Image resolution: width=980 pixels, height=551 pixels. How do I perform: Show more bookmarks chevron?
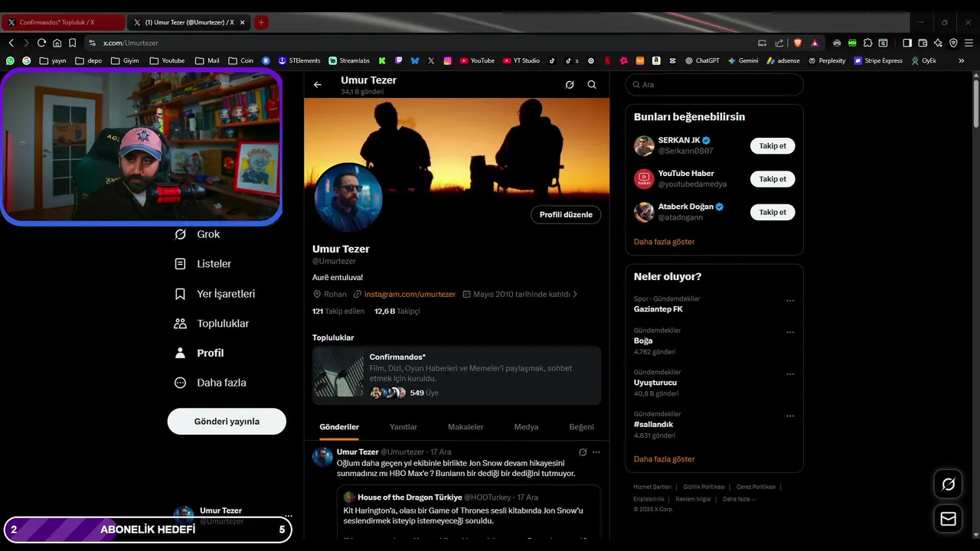962,60
